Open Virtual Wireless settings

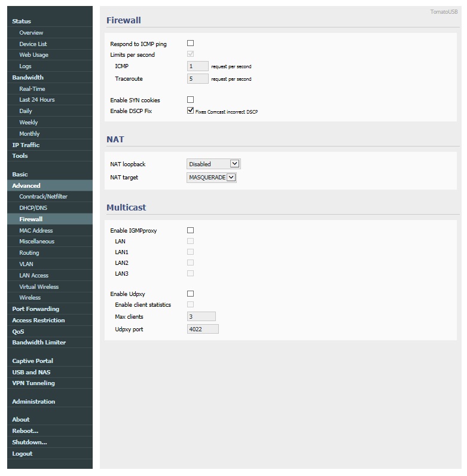click(50, 286)
